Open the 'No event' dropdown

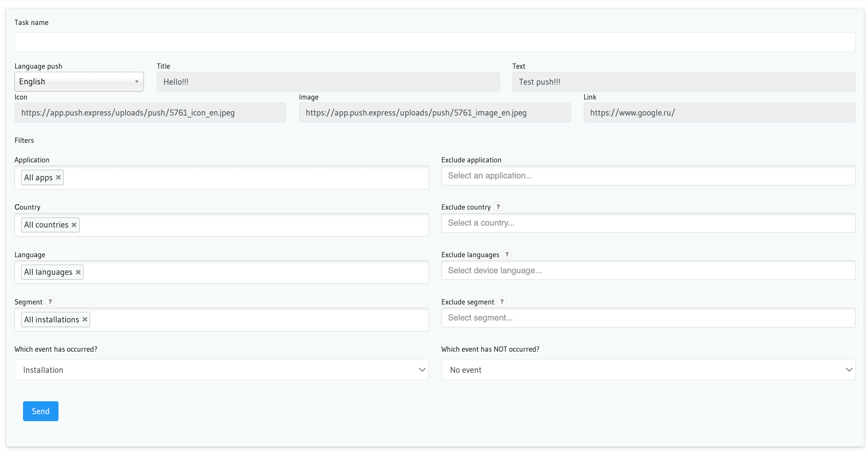coord(648,370)
